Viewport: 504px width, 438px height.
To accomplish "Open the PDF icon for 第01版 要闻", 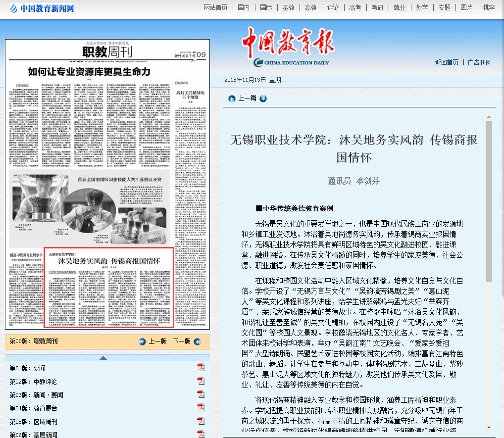I will pos(201,368).
